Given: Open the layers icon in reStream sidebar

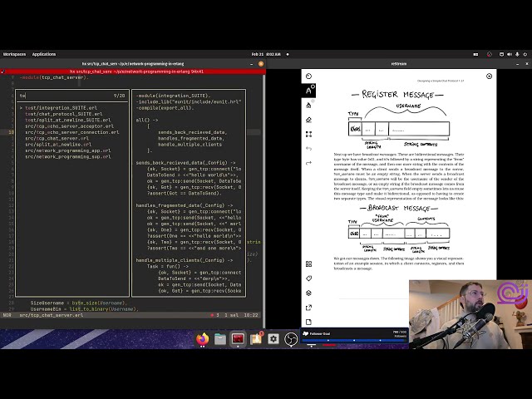Looking at the screenshot, I should point(308,293).
